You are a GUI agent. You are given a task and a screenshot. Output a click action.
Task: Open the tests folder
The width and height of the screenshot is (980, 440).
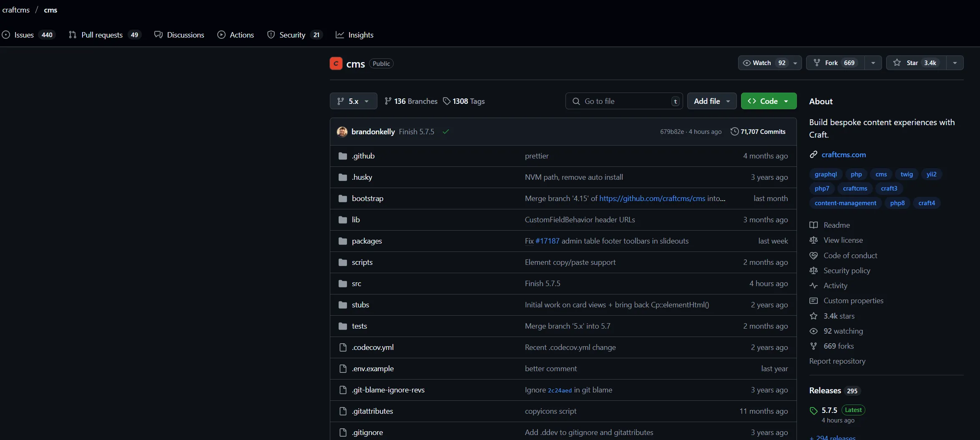click(x=359, y=326)
